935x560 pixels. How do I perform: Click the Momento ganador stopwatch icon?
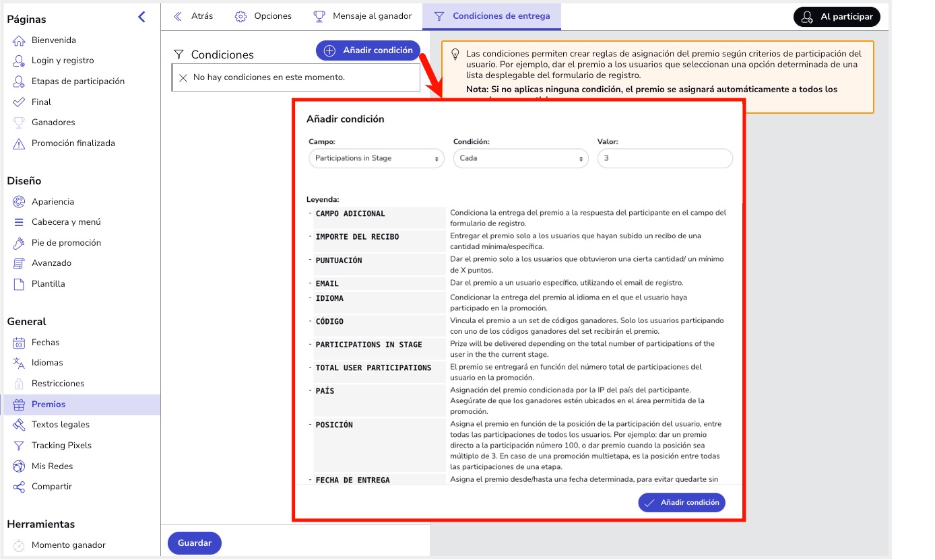[x=19, y=545]
